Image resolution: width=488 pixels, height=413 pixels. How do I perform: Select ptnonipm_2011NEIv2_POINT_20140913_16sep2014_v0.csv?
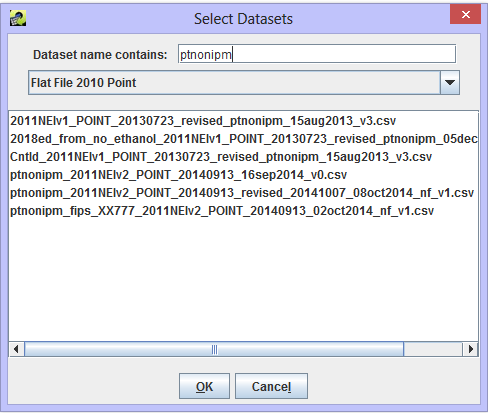click(x=243, y=175)
